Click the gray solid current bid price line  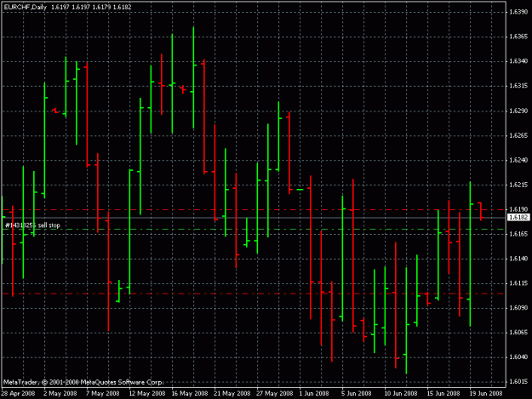point(253,218)
